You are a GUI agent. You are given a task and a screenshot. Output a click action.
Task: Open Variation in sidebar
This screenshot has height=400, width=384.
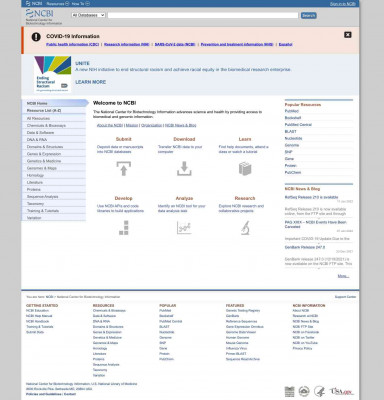pyautogui.click(x=54, y=218)
